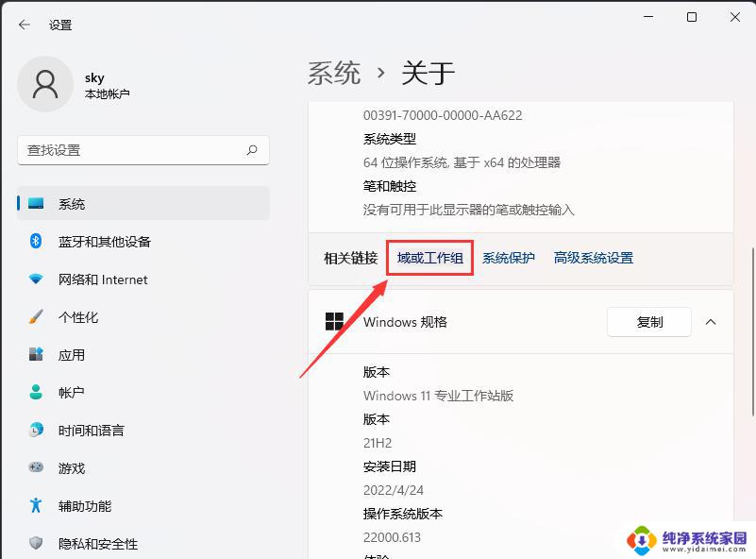
Task: Close the Settings window
Action: pyautogui.click(x=735, y=17)
